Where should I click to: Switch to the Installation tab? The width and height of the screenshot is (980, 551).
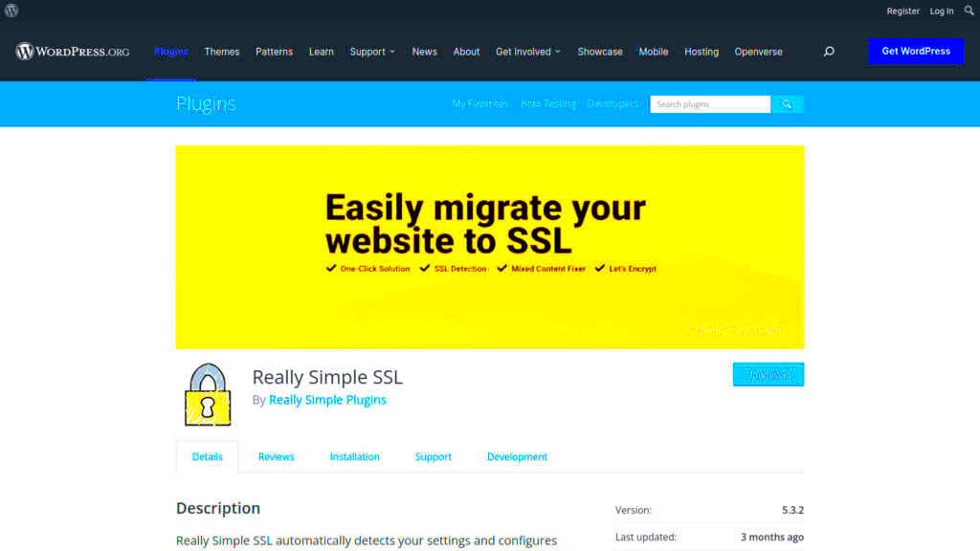354,456
